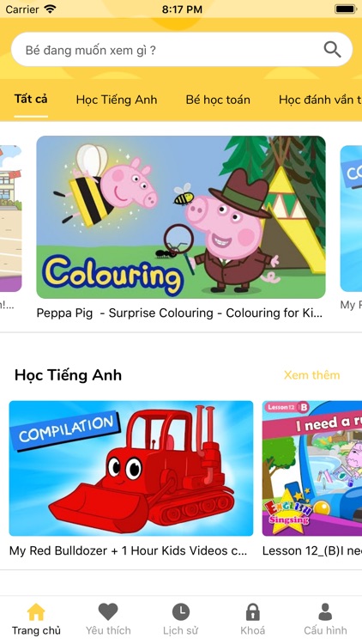Tap the partially visible right banner card
Screen dimensions: 362x644
(352, 218)
